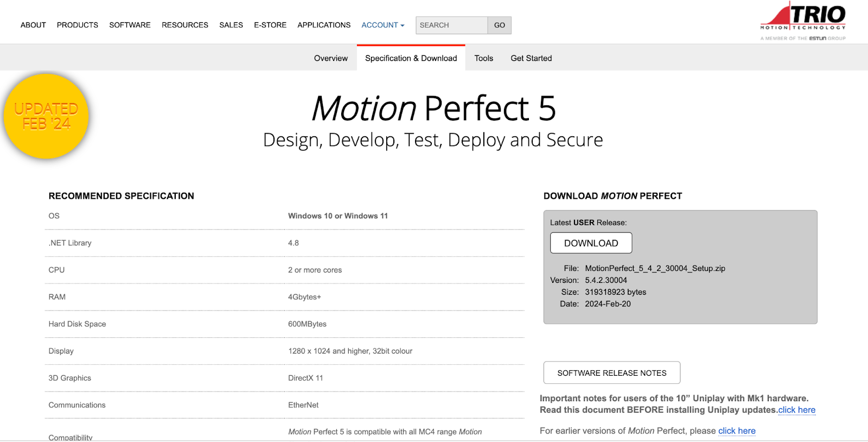Open the APPLICATIONS menu
Viewport: 868px width, 442px height.
324,25
